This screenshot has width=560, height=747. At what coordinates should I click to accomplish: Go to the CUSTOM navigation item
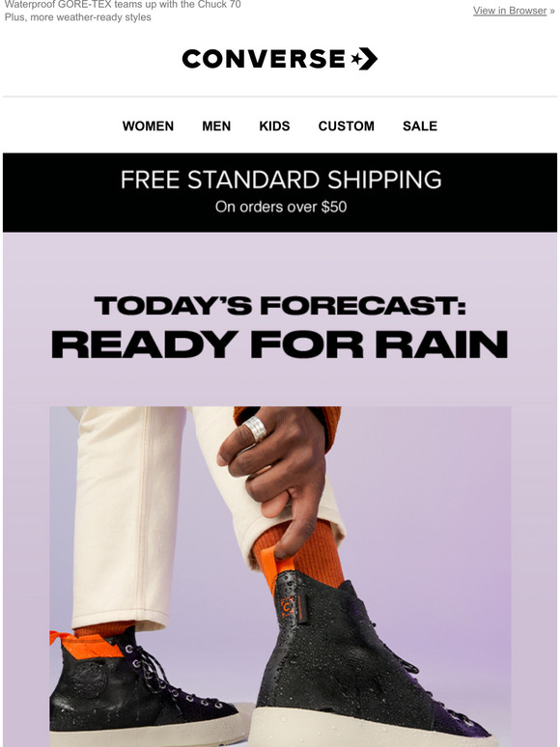click(x=346, y=125)
